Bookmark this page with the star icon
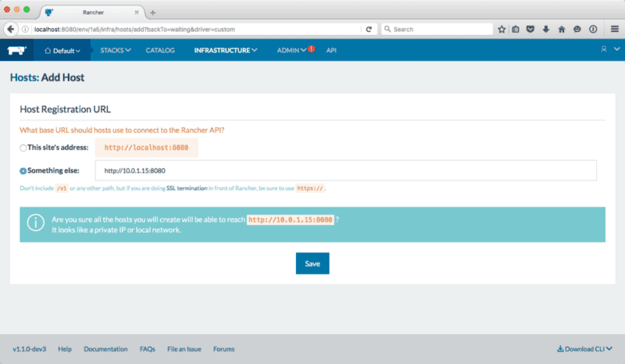The width and height of the screenshot is (625, 364). [502, 29]
